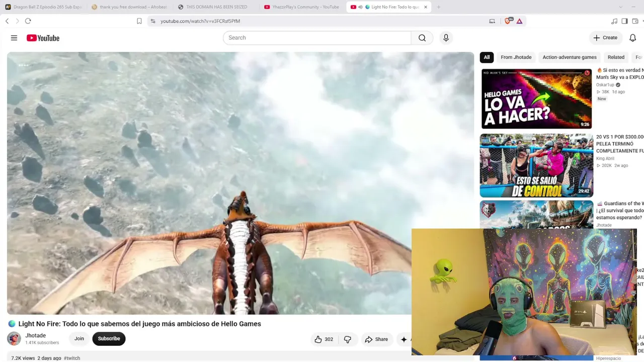Click the 302 likes count
The width and height of the screenshot is (644, 362).
click(x=329, y=339)
